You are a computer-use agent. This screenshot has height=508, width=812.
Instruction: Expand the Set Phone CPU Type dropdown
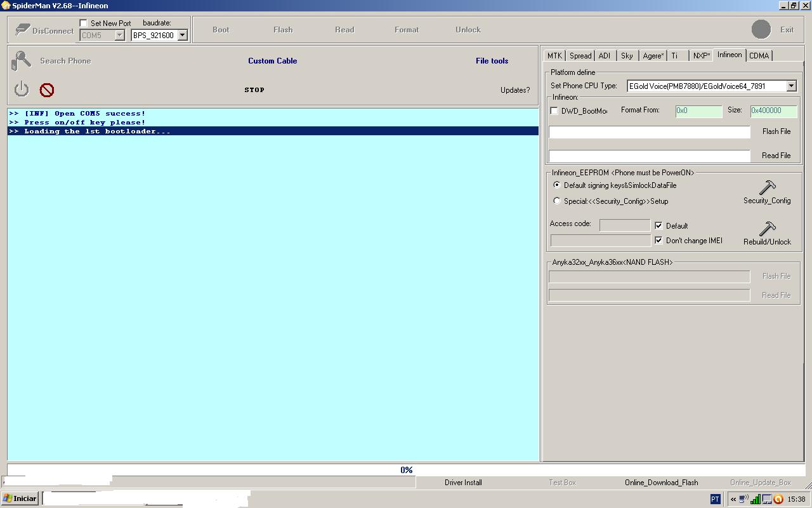coord(791,86)
